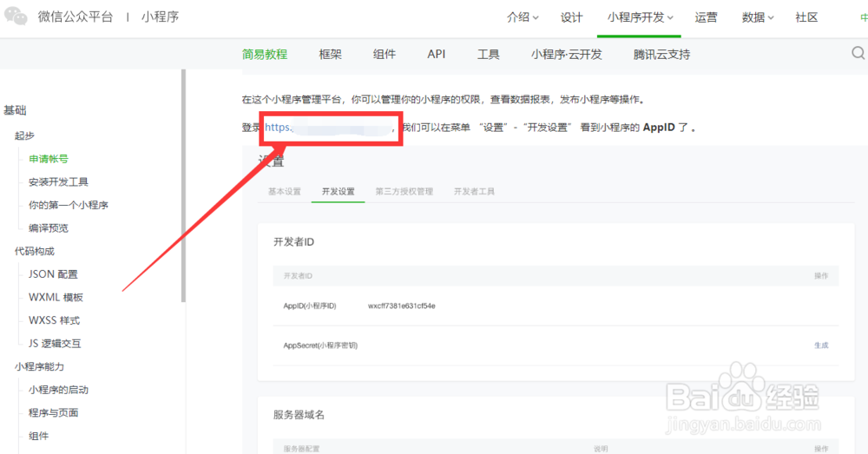The image size is (868, 454).
Task: Open the 运营 top menu
Action: [706, 17]
